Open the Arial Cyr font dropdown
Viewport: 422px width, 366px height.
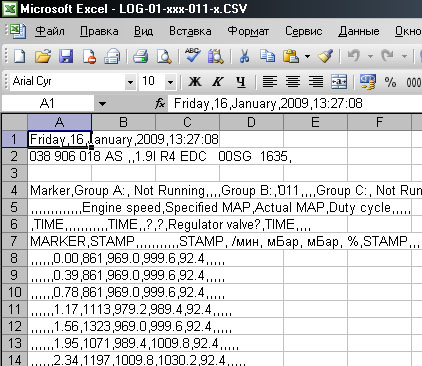pos(130,82)
